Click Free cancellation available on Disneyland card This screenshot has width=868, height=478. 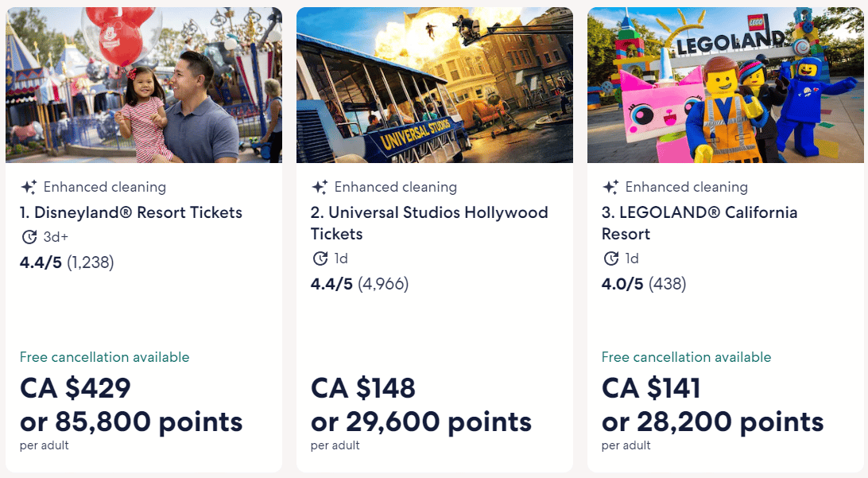point(105,357)
